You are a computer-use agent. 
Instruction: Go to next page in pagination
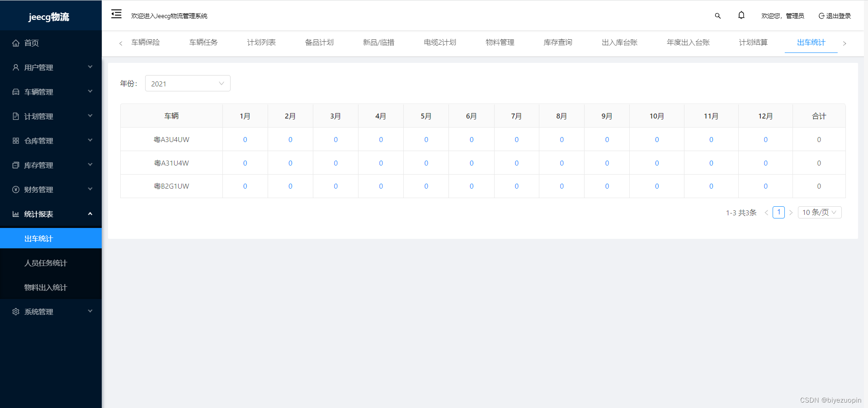coord(791,213)
